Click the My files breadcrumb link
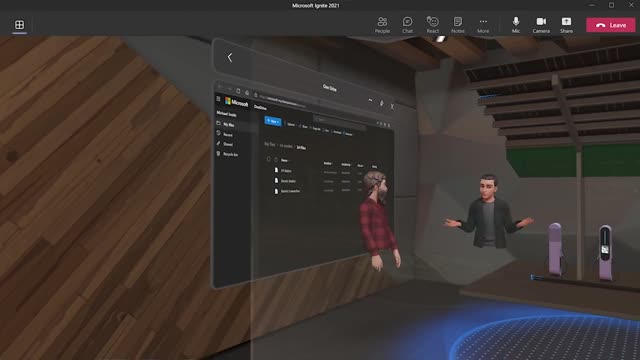The image size is (640, 360). pyautogui.click(x=269, y=144)
